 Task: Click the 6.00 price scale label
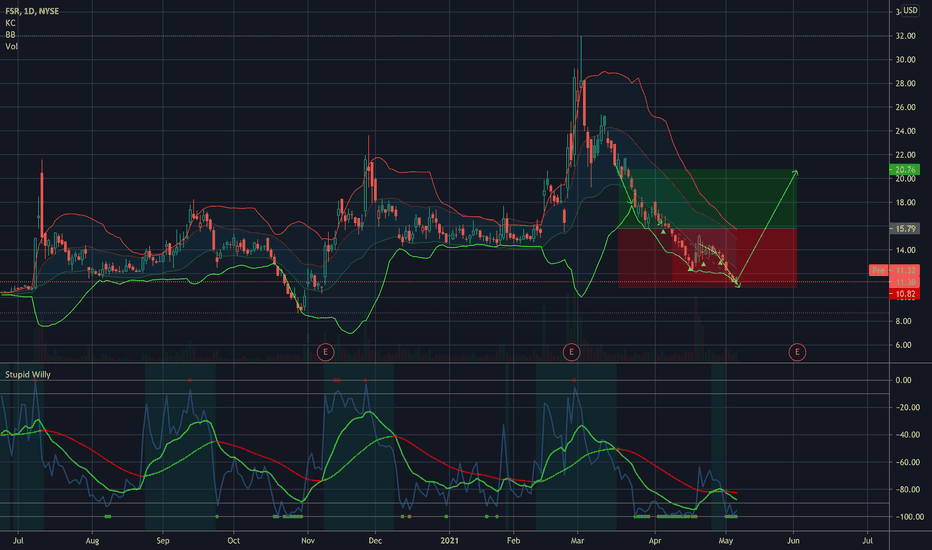903,345
